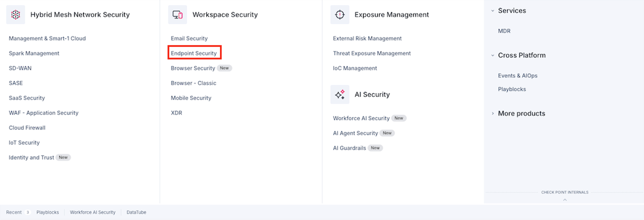This screenshot has width=644, height=220.
Task: Select MDR under Services
Action: tap(504, 31)
